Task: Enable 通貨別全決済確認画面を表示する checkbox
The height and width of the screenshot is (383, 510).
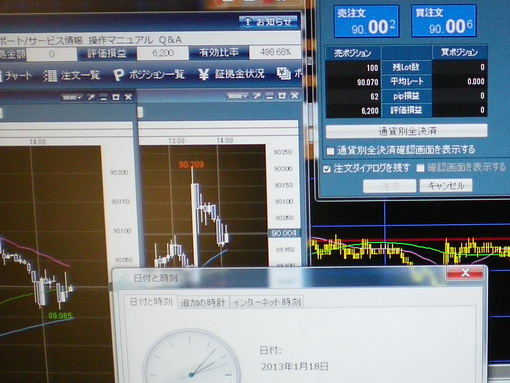Action: pos(330,151)
